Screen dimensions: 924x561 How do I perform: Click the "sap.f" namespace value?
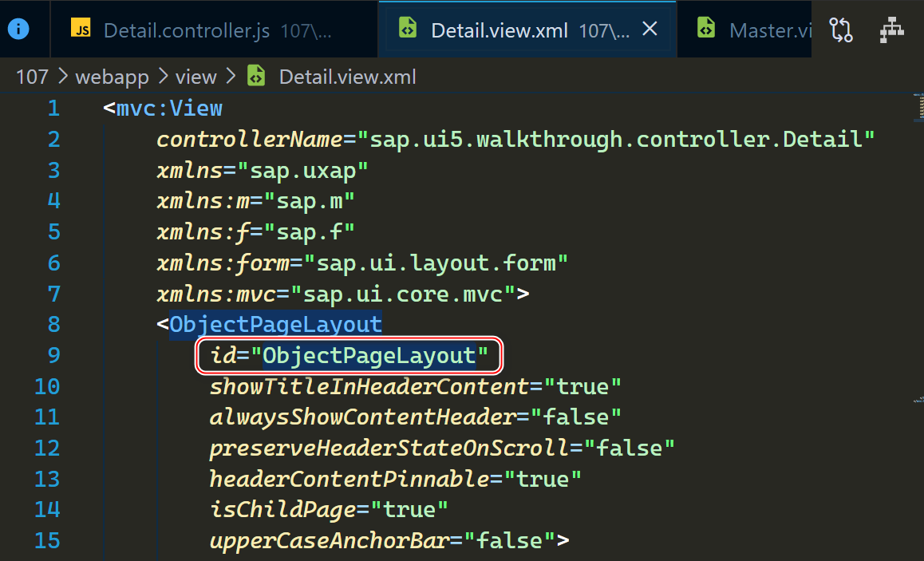point(310,232)
